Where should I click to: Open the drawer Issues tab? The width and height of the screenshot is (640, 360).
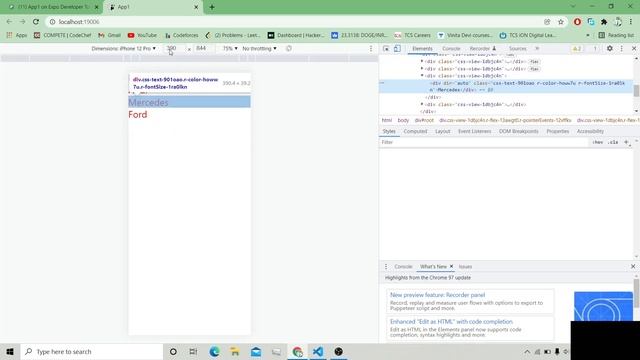[x=465, y=267]
